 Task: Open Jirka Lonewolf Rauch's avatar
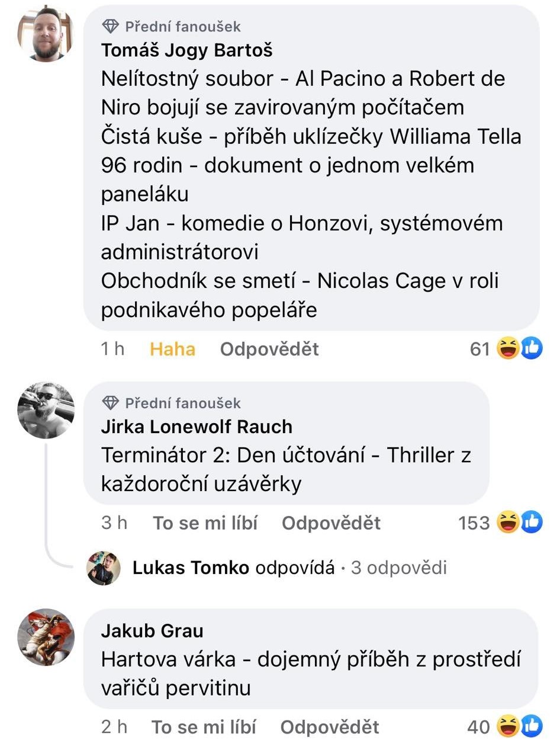coord(46,410)
